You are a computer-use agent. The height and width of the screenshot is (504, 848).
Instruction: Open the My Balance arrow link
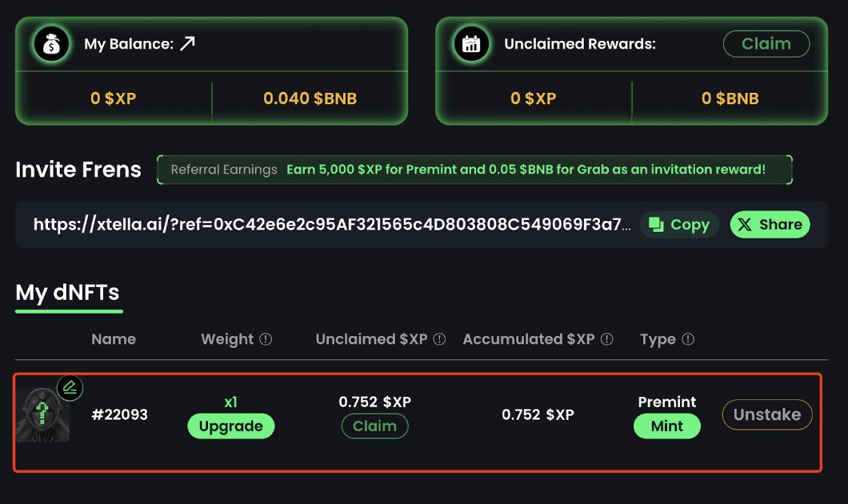coord(187,44)
